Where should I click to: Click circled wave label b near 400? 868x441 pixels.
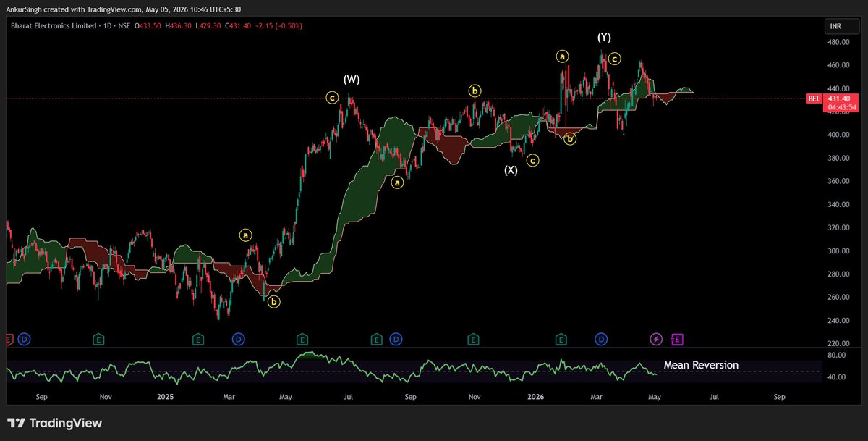(570, 138)
